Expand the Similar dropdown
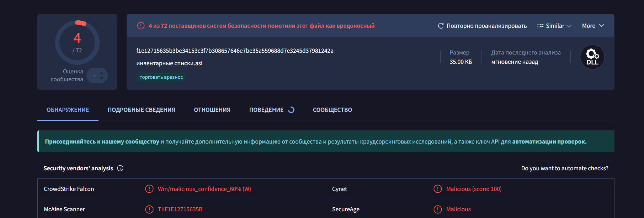Viewport: 644px width, 218px height. pos(554,26)
